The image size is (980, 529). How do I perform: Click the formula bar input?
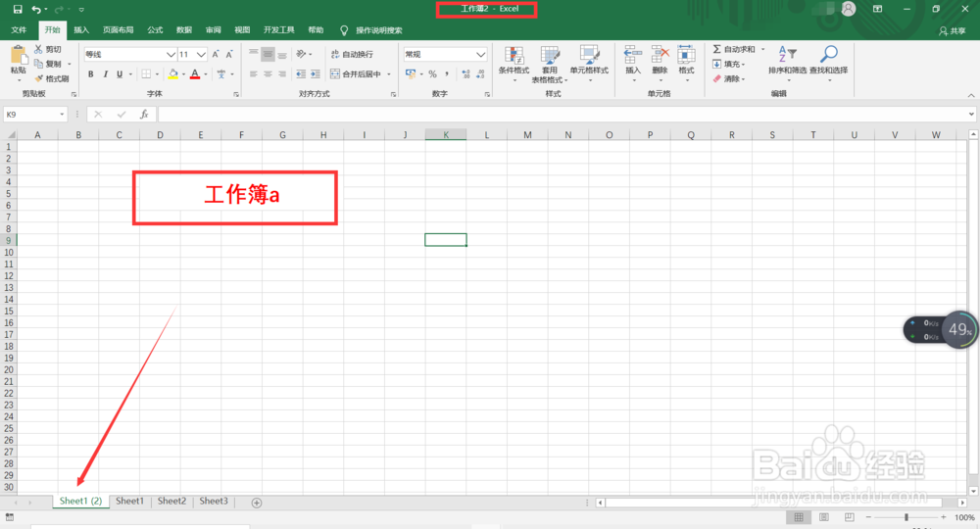[x=563, y=115]
